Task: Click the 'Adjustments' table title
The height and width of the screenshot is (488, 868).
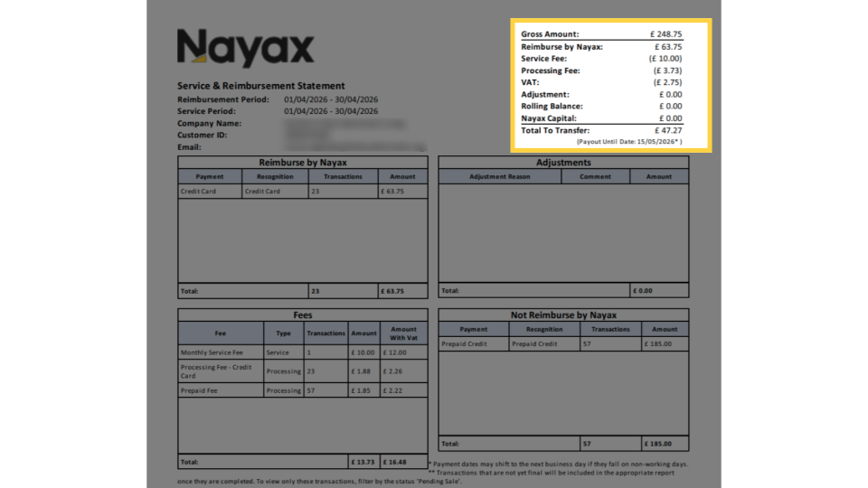Action: coord(563,163)
